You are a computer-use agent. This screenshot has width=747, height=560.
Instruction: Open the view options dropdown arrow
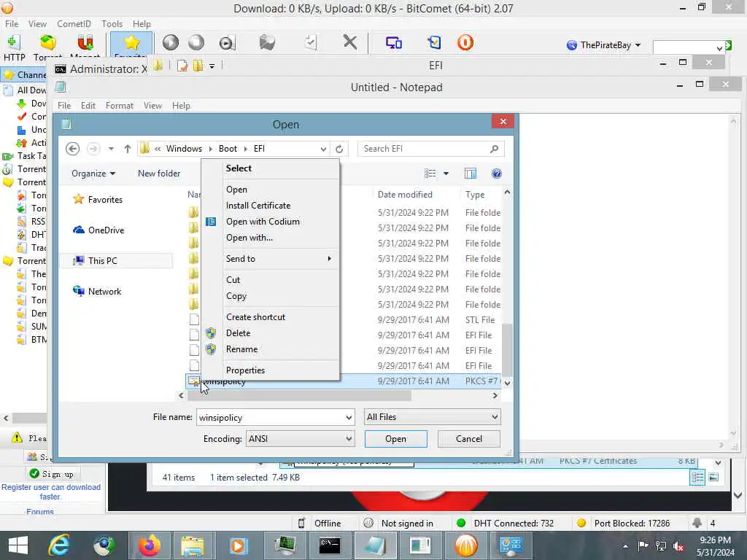click(x=446, y=174)
